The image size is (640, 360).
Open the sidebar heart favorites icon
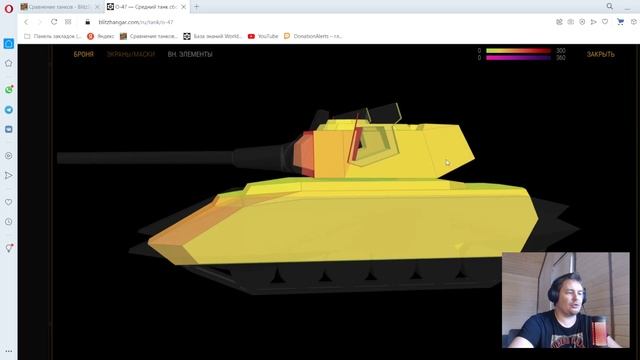pyautogui.click(x=9, y=202)
